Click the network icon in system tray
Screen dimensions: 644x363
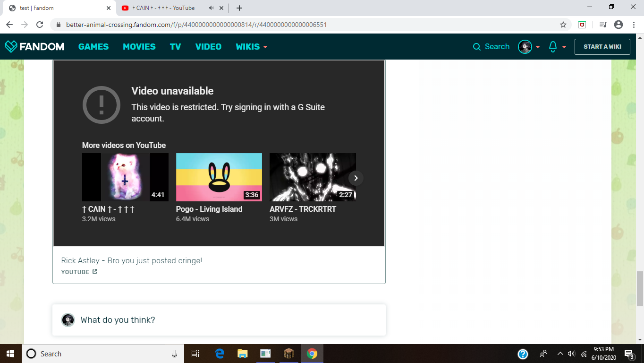(584, 354)
